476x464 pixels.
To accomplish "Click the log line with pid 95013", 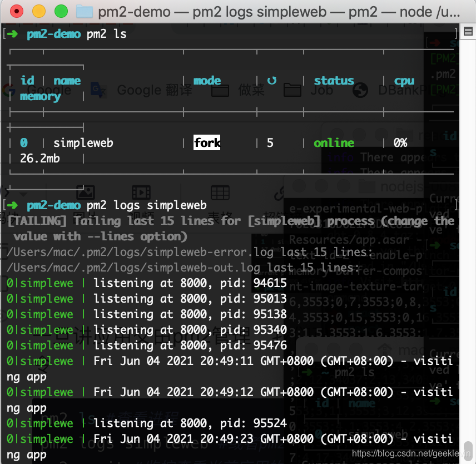I will [147, 299].
